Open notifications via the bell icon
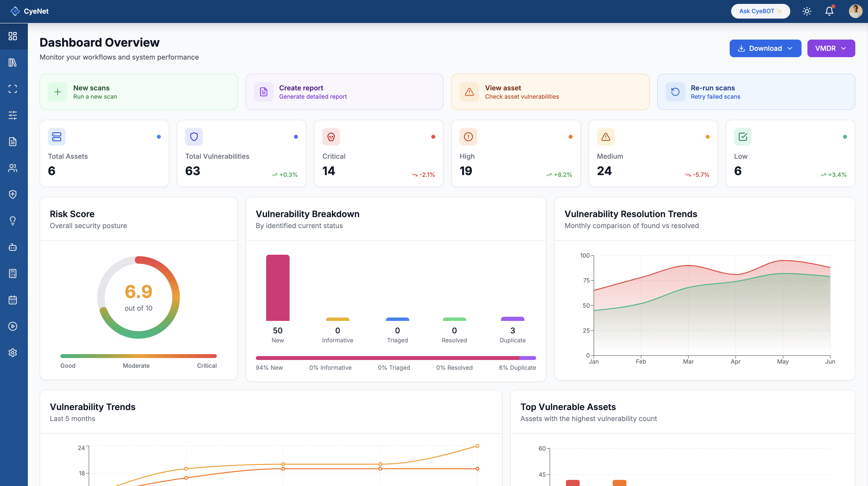868x486 pixels. pyautogui.click(x=829, y=11)
